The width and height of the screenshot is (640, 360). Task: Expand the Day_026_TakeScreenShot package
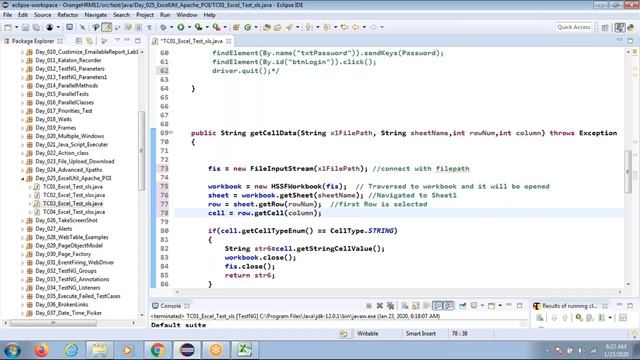[x=22, y=220]
